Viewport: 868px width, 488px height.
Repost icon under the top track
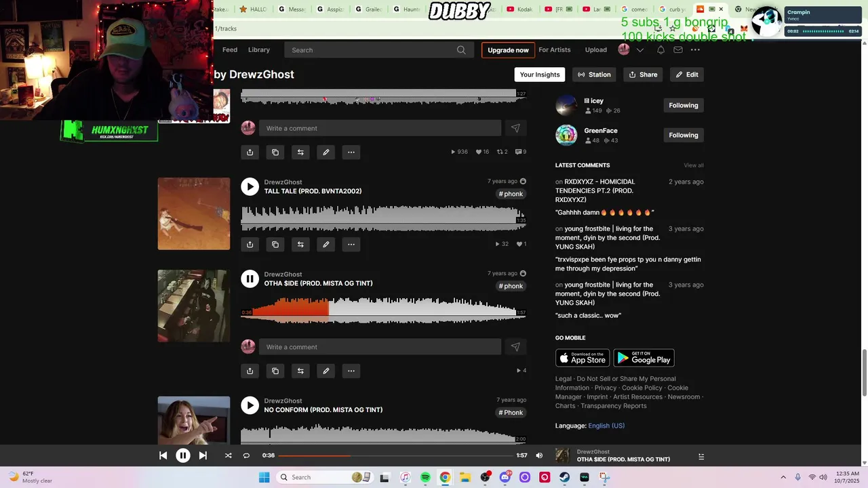coord(300,152)
